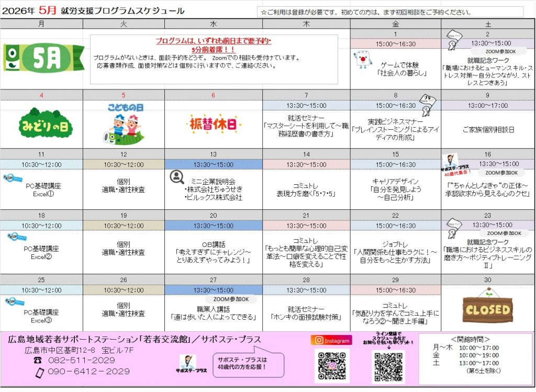Select the 土 weekday column header
536x392 pixels.
pyautogui.click(x=487, y=24)
